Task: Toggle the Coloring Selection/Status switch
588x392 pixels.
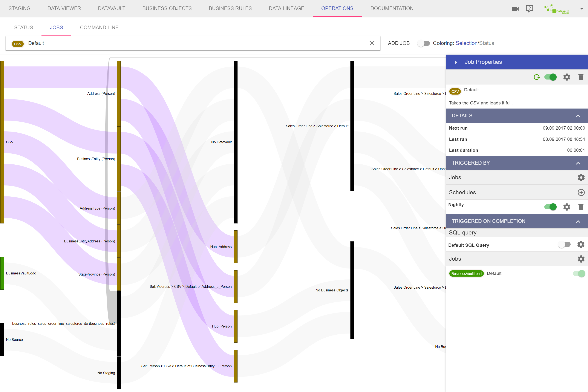Action: click(424, 43)
